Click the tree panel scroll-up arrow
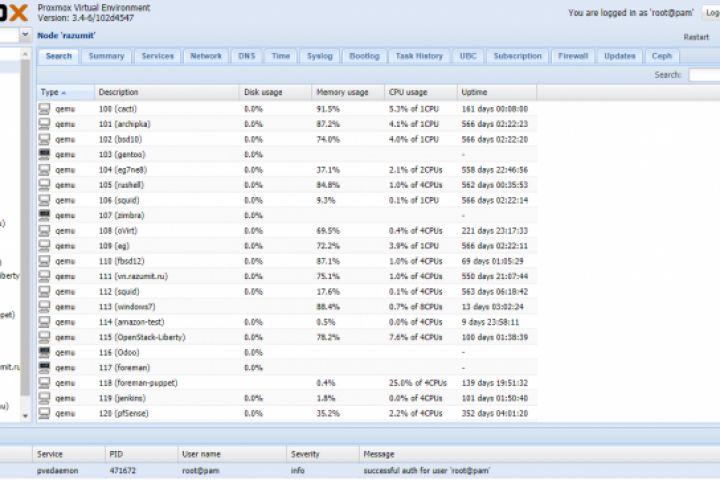Viewport: 720px width, 480px height. pos(25,54)
